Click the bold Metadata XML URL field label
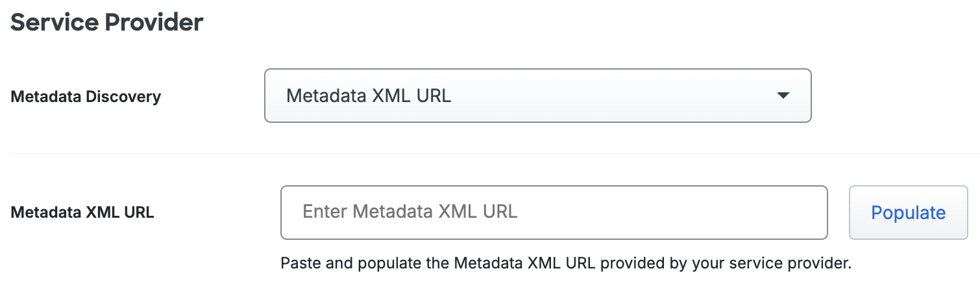Viewport: 980px width, 286px height. pyautogui.click(x=82, y=213)
